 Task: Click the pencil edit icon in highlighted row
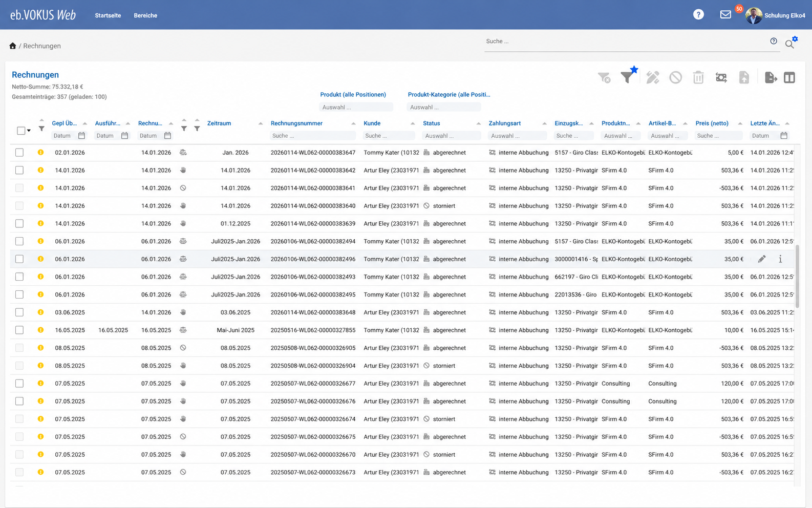762,259
